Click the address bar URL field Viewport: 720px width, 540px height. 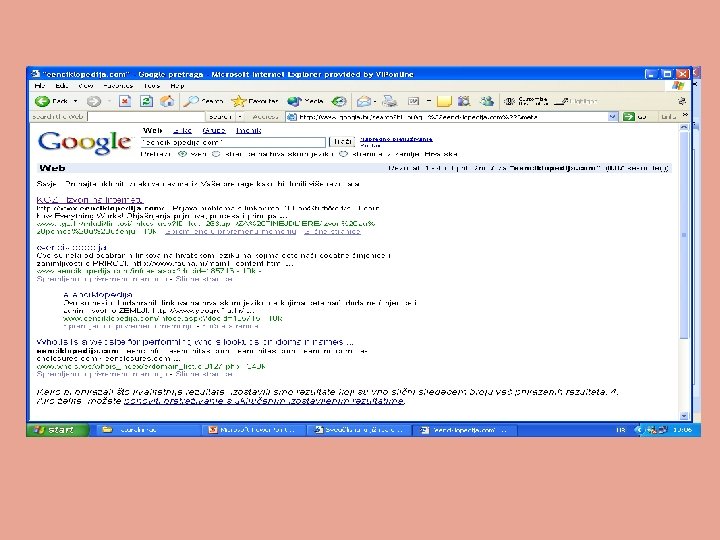click(x=452, y=117)
